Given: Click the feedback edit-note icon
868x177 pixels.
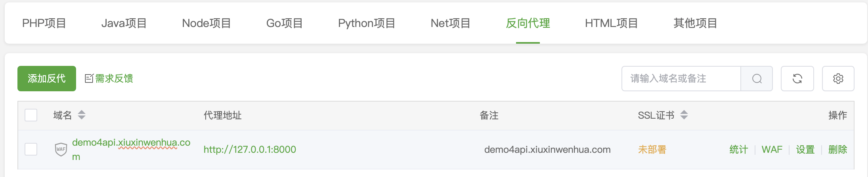Looking at the screenshot, I should tap(89, 78).
